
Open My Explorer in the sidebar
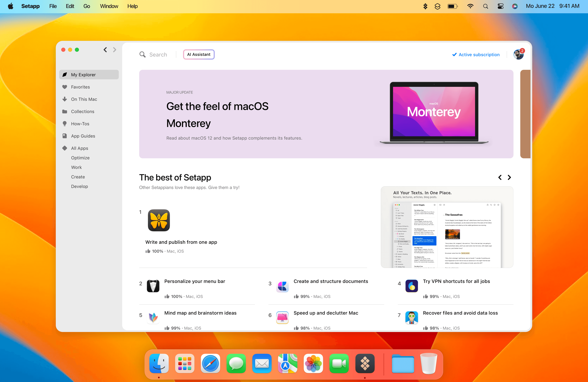click(83, 74)
